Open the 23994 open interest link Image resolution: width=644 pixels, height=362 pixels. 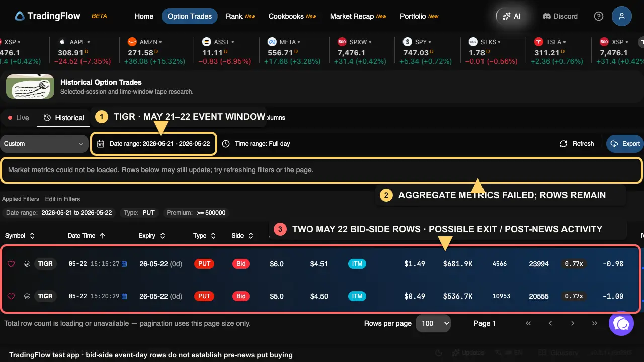point(539,264)
